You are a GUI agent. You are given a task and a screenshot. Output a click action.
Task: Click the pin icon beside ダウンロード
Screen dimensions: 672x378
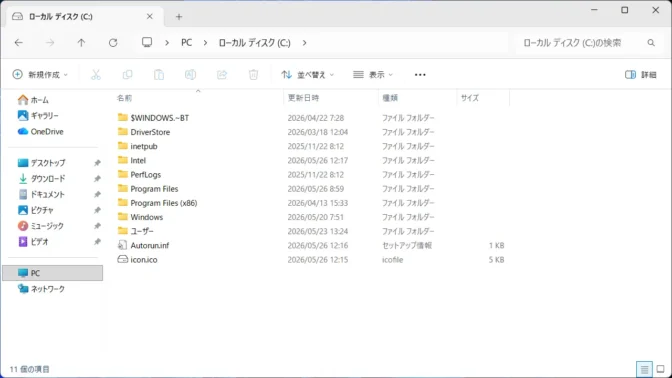[97, 179]
